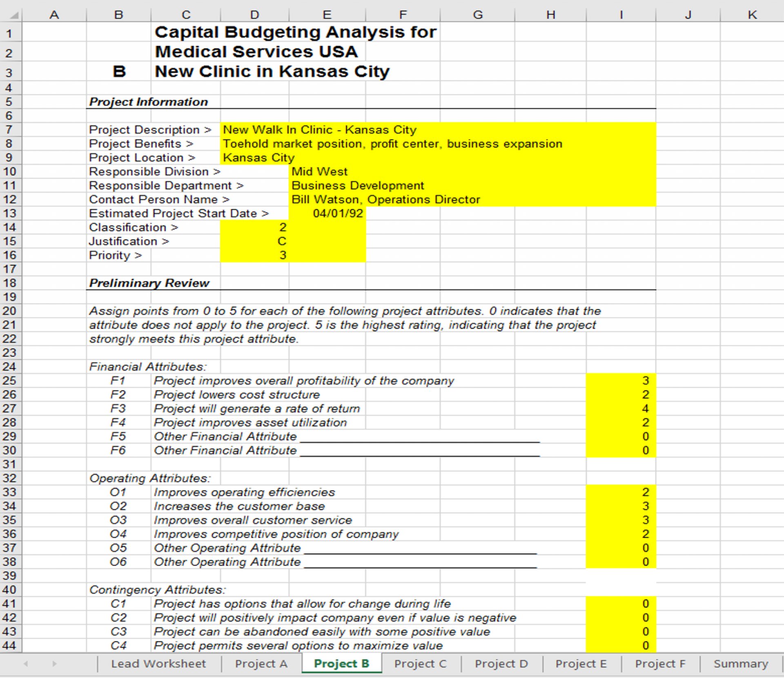The image size is (784, 678).
Task: Select the C1 options score cell
Action: pyautogui.click(x=621, y=604)
